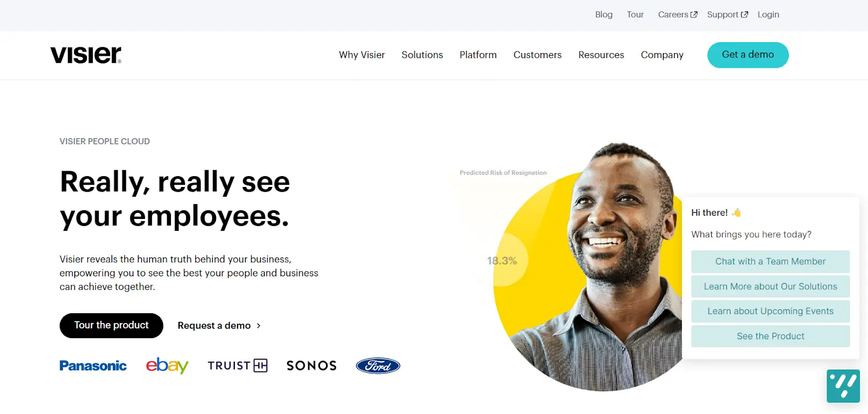The image size is (868, 414).
Task: Click the eBay logo
Action: click(x=167, y=365)
